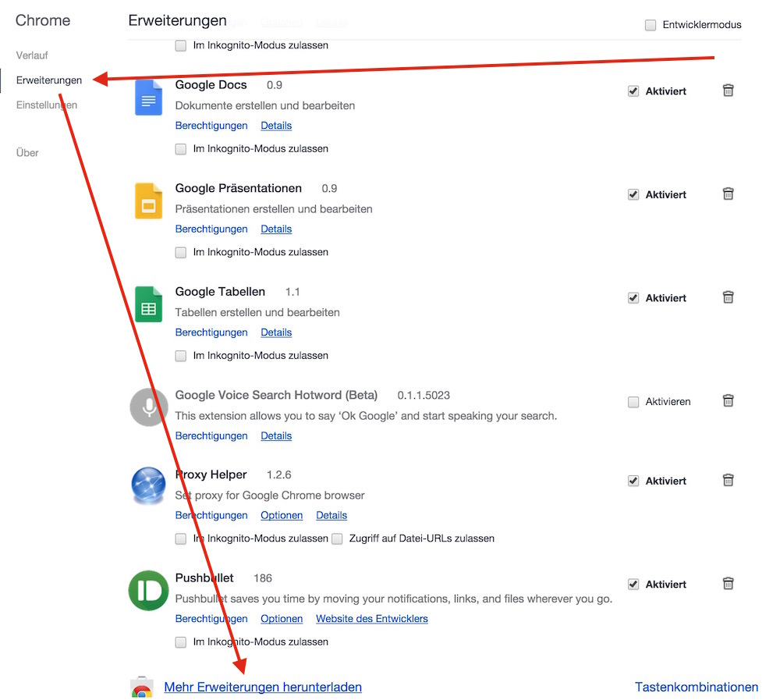View Details for Google Docs

[276, 126]
